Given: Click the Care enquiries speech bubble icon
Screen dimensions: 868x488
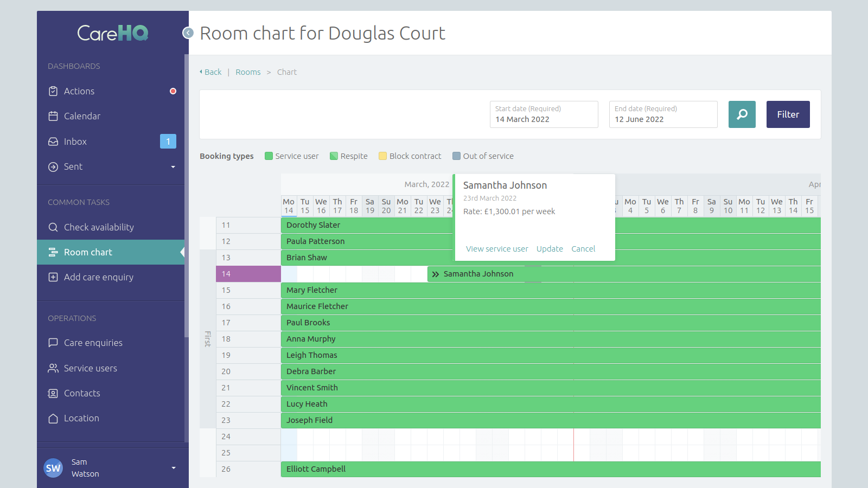Looking at the screenshot, I should pyautogui.click(x=53, y=343).
